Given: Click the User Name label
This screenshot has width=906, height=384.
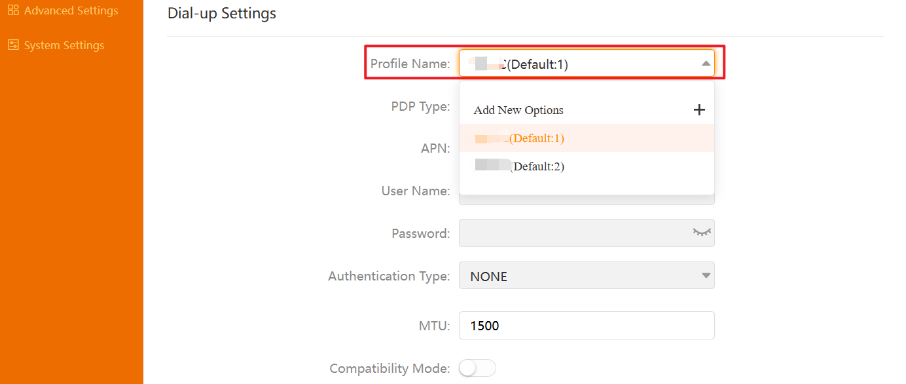Looking at the screenshot, I should tap(415, 191).
